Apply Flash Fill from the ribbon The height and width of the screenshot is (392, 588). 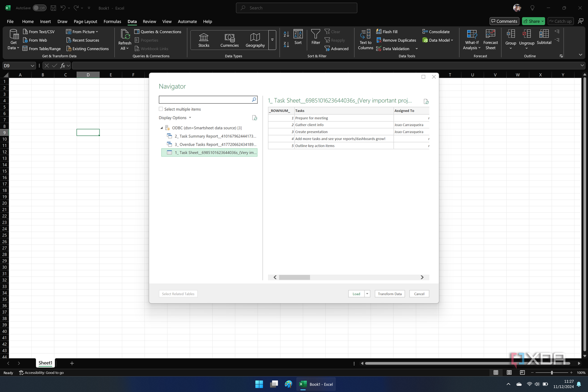(387, 31)
